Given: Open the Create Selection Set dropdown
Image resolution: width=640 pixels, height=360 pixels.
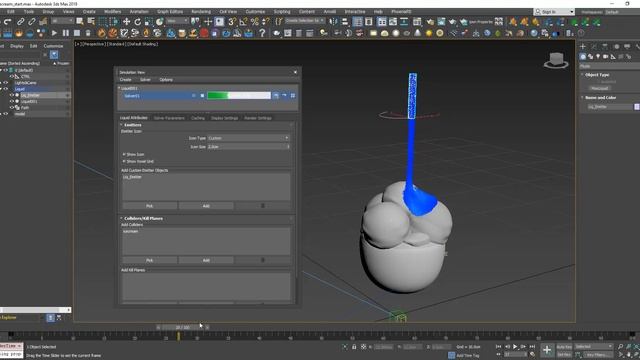Looking at the screenshot, I should coord(305,20).
